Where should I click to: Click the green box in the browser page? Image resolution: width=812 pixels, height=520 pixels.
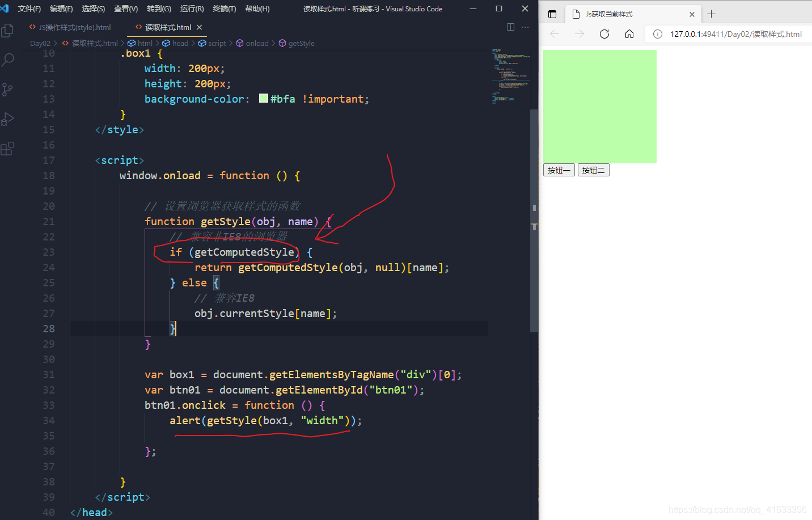pyautogui.click(x=600, y=107)
